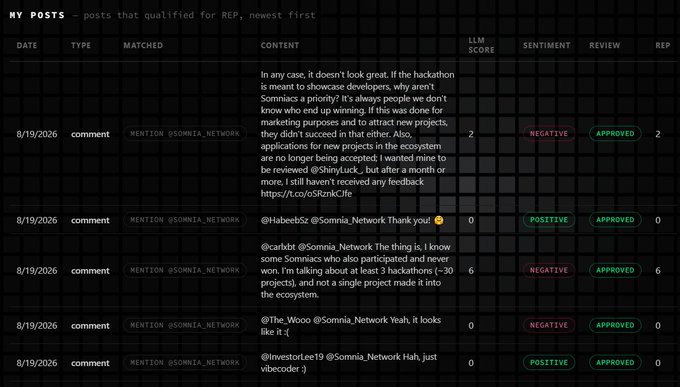This screenshot has height=387, width=680.
Task: Click APPROVED badge on the @The_Wooo row
Action: (615, 325)
